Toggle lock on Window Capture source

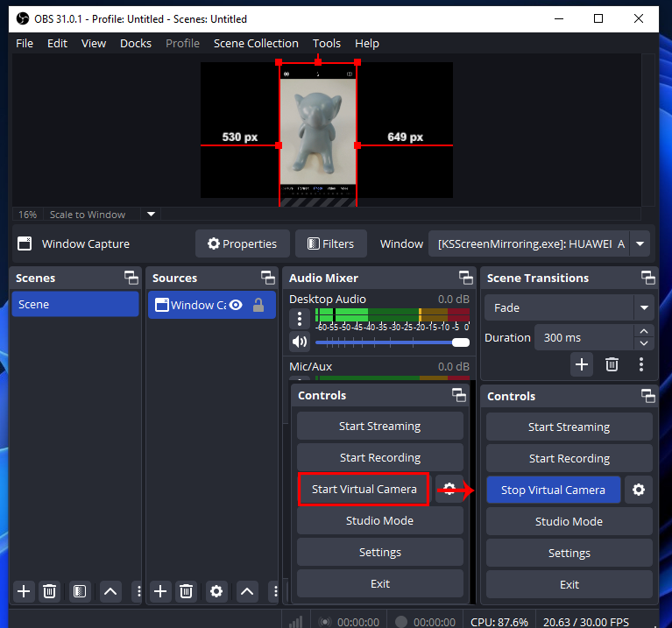[258, 305]
